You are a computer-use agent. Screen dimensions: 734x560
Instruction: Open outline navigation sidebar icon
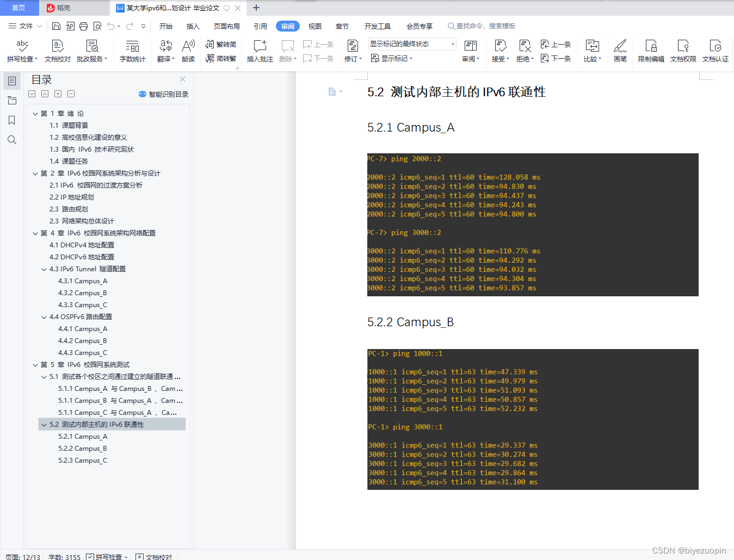pyautogui.click(x=12, y=81)
